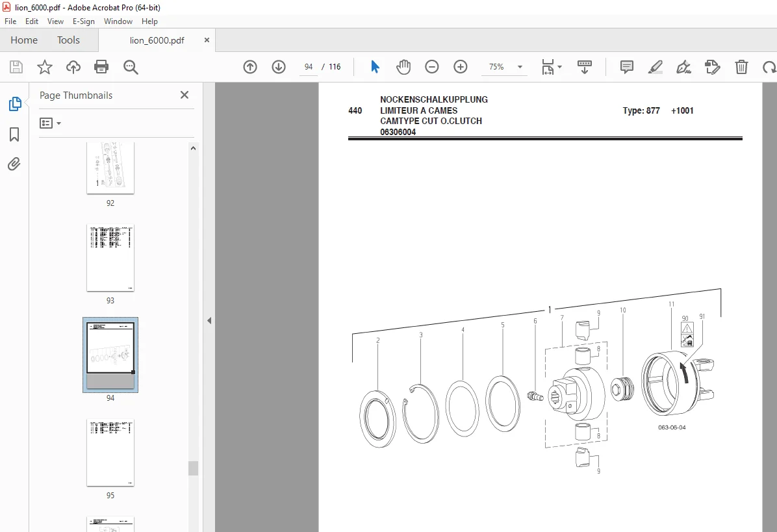
Task: Click thumbnail scrollbar up arrow
Action: click(193, 147)
